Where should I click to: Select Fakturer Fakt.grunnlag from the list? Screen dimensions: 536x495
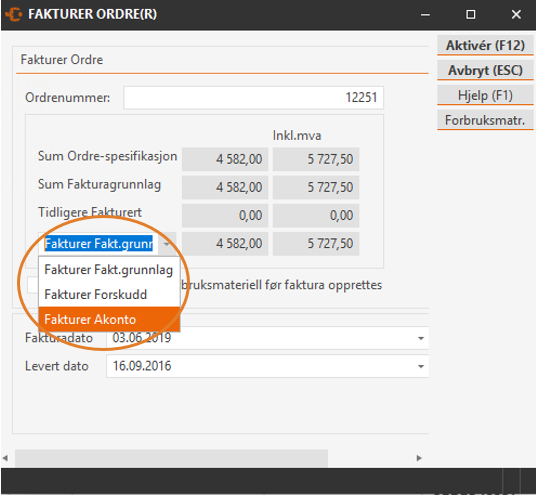click(x=109, y=270)
